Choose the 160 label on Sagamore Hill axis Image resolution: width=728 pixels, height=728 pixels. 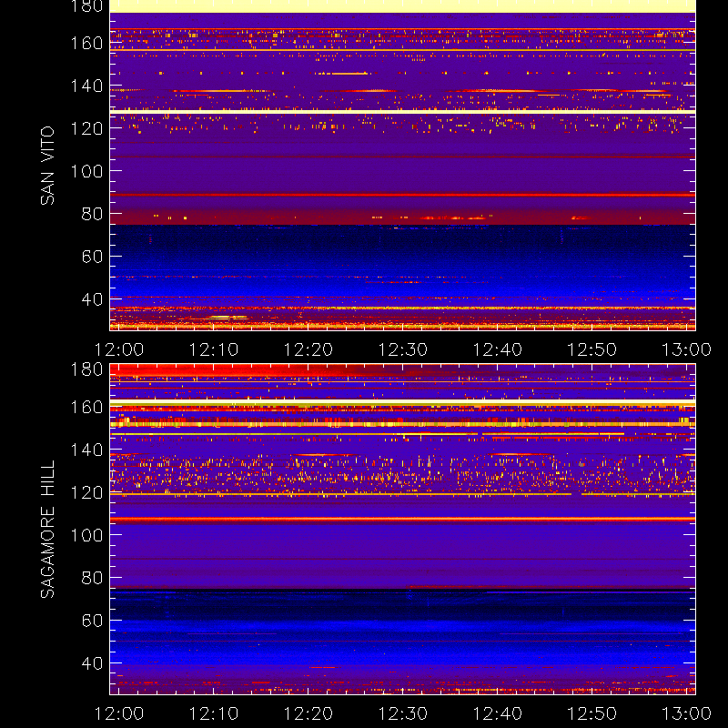point(86,407)
